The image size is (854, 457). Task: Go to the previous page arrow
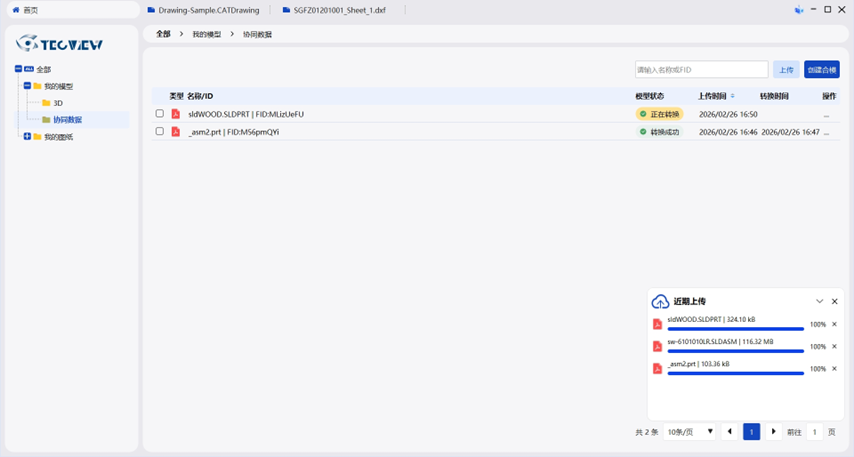pos(730,432)
